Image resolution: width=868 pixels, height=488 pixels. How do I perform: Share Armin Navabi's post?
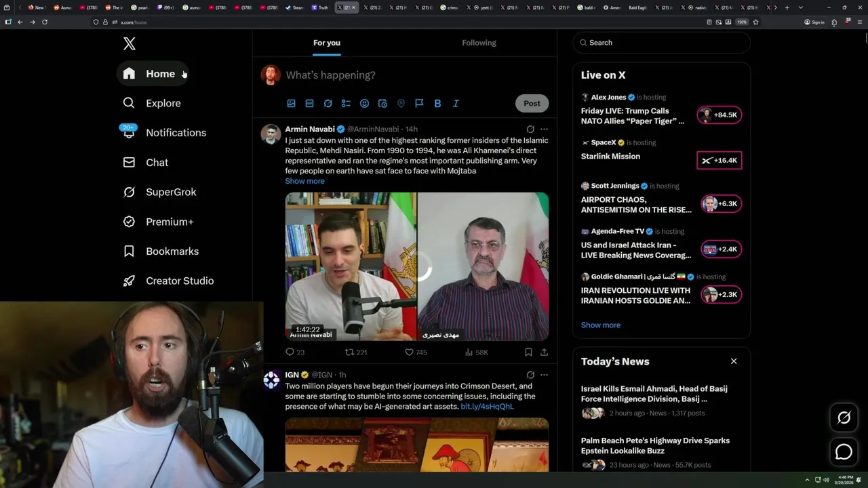click(544, 352)
